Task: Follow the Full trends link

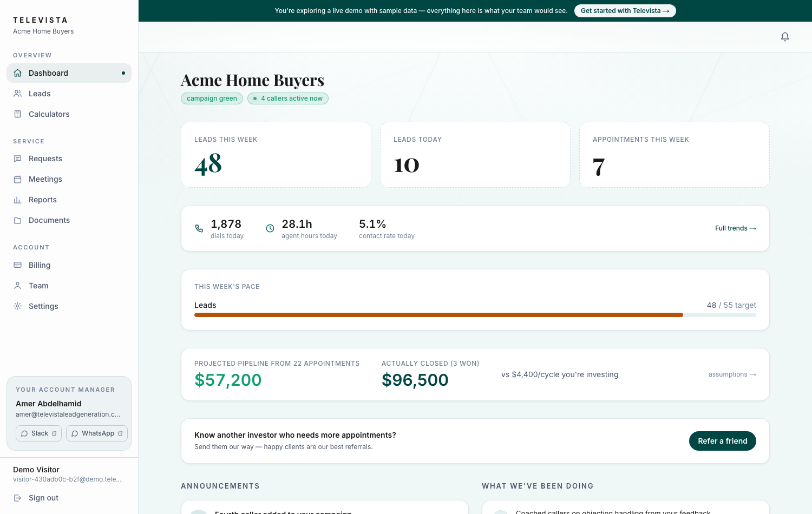Action: pos(735,228)
